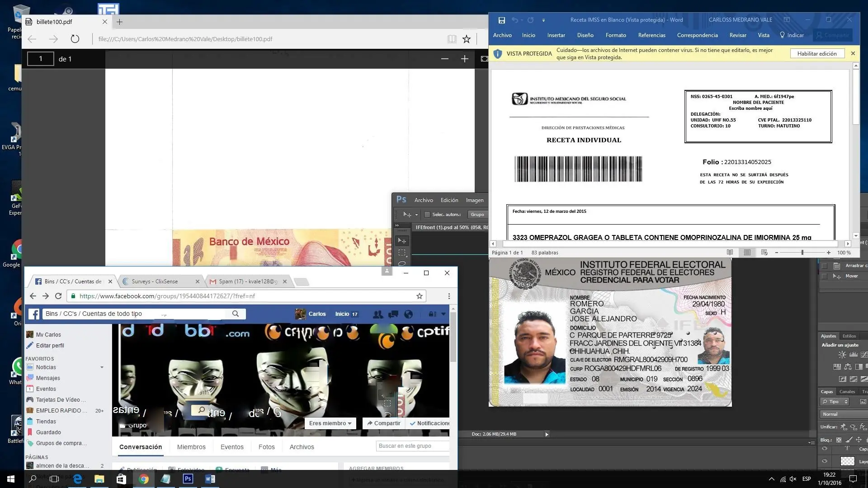Open Facebook friend requests icon
The width and height of the screenshot is (868, 488).
(377, 314)
